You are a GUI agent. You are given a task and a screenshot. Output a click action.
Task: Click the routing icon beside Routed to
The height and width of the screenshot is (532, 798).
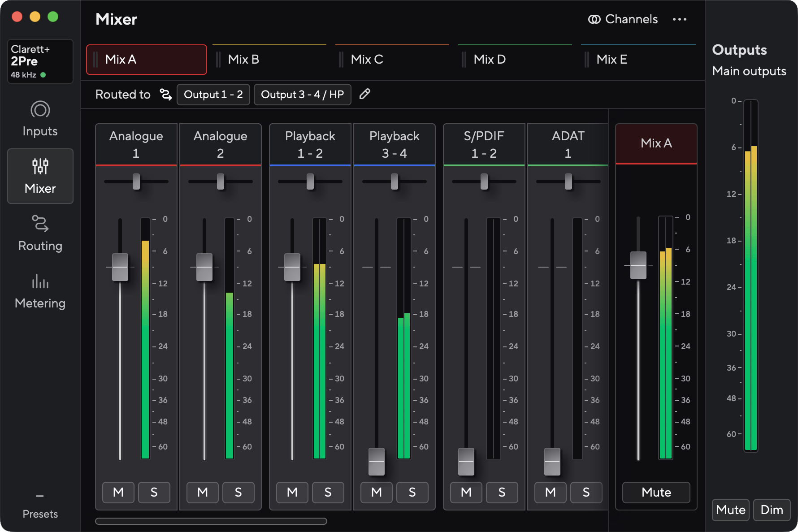[x=166, y=94]
